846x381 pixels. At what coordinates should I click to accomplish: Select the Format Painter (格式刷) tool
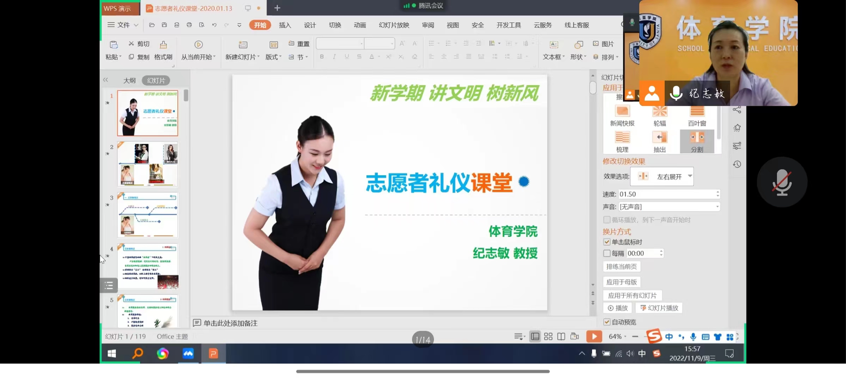[x=163, y=50]
